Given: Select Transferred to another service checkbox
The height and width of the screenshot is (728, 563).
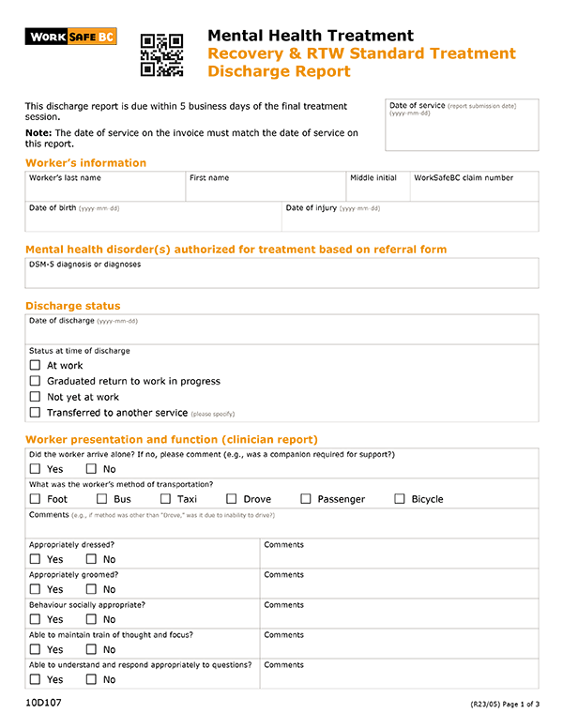Looking at the screenshot, I should point(35,412).
